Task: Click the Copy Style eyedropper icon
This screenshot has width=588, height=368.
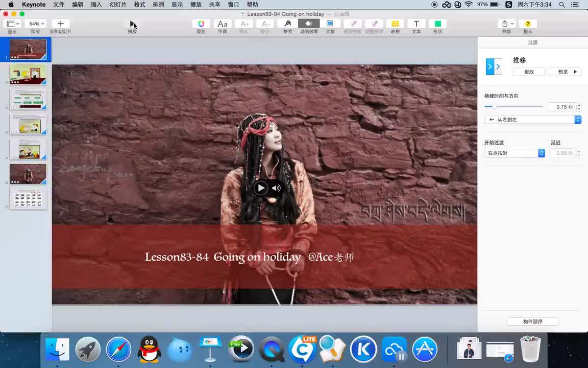Action: pyautogui.click(x=353, y=24)
